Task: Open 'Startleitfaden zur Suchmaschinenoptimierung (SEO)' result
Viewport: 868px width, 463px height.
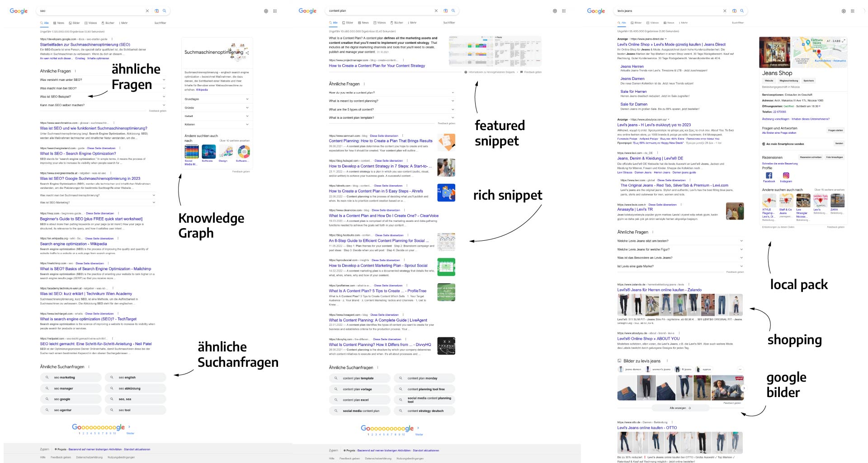Action: (85, 45)
